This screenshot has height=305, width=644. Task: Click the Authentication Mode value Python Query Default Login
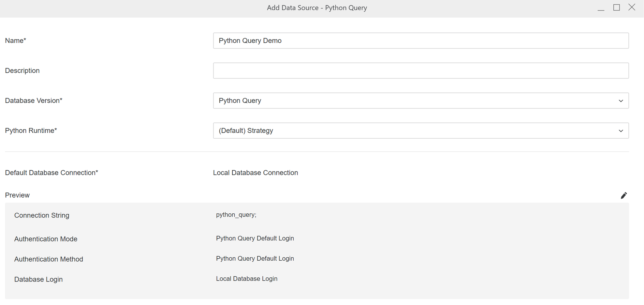click(x=255, y=238)
